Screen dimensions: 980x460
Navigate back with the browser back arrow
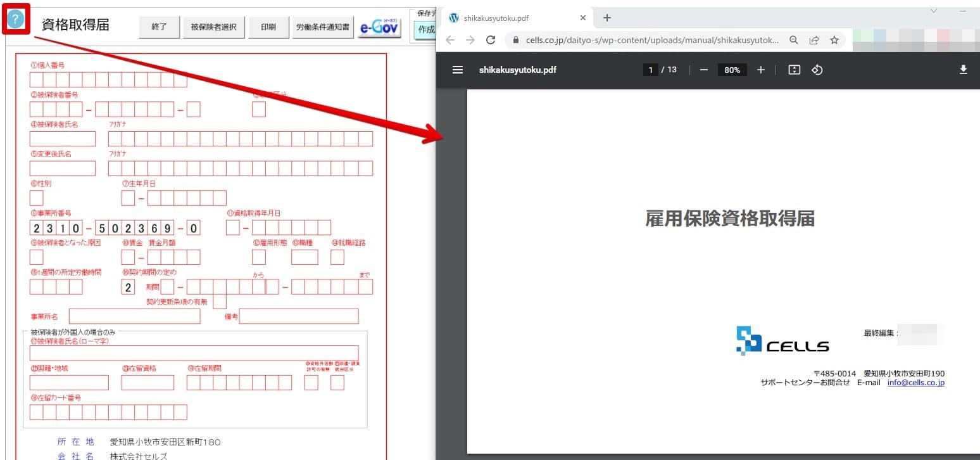[449, 39]
